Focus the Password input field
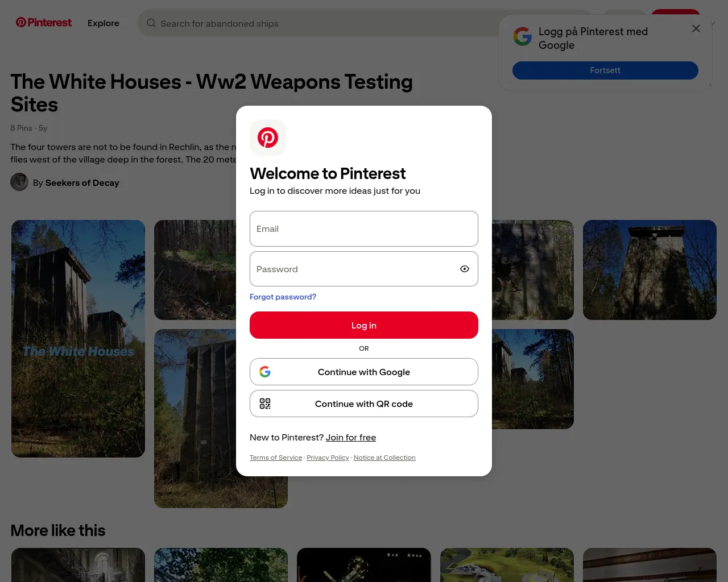The width and height of the screenshot is (728, 582). point(364,269)
